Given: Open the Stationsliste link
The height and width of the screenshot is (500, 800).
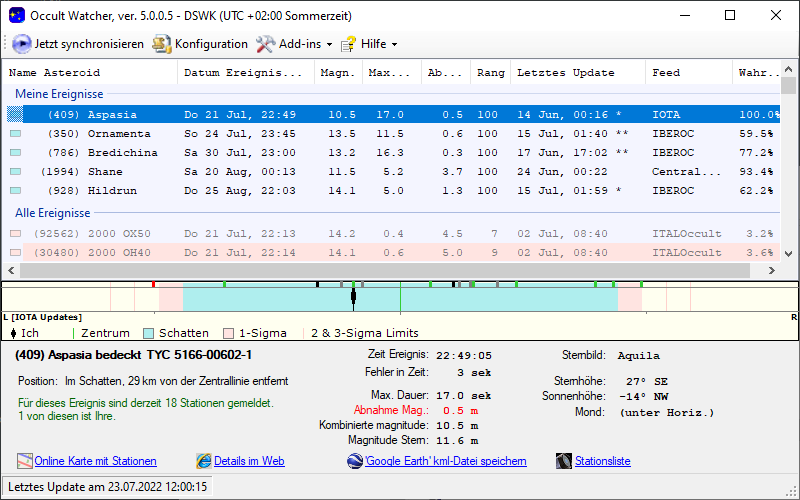Looking at the screenshot, I should coord(602,461).
